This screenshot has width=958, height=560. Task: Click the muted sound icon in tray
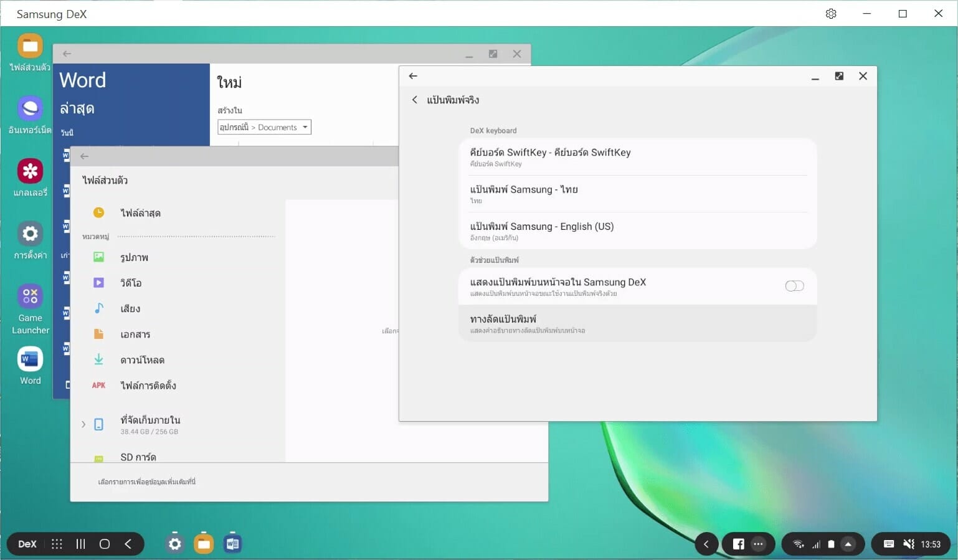click(909, 544)
